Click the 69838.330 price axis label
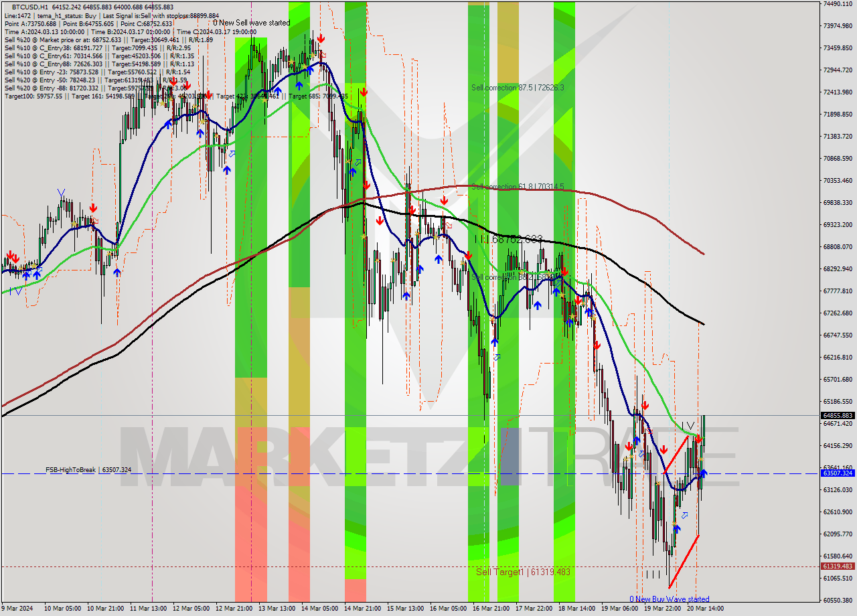Viewport: 857px width, 616px height. (x=837, y=203)
